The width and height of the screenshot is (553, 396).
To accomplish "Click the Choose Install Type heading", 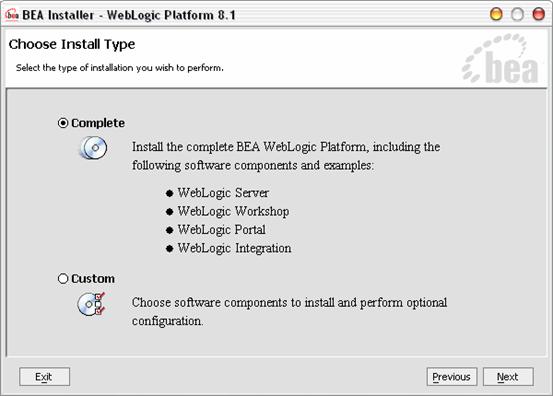I will (x=72, y=44).
